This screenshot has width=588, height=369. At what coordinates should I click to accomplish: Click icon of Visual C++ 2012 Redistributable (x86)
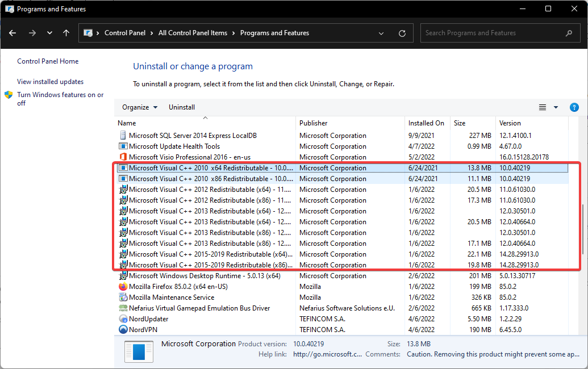123,200
